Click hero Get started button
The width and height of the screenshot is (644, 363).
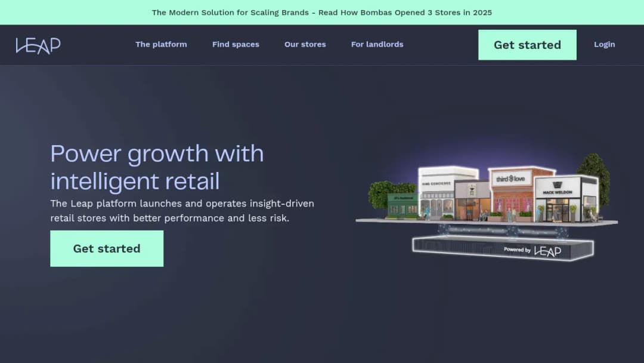[x=107, y=248]
